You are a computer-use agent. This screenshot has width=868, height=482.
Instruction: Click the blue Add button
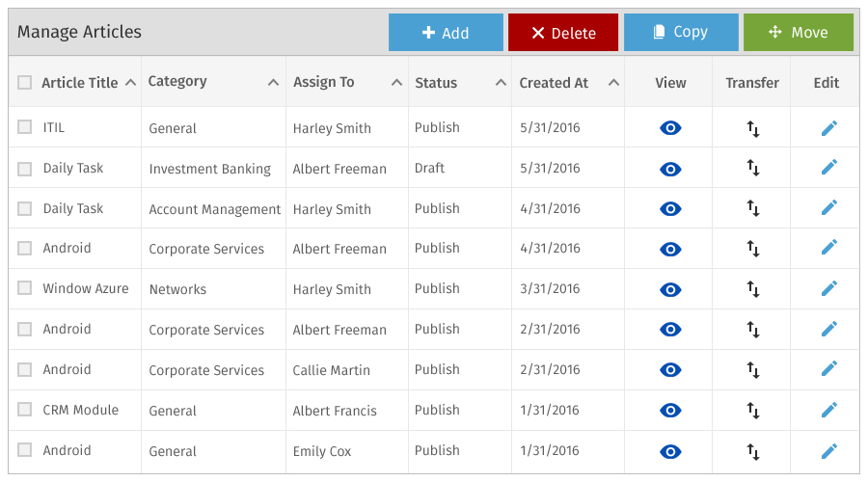coord(446,33)
